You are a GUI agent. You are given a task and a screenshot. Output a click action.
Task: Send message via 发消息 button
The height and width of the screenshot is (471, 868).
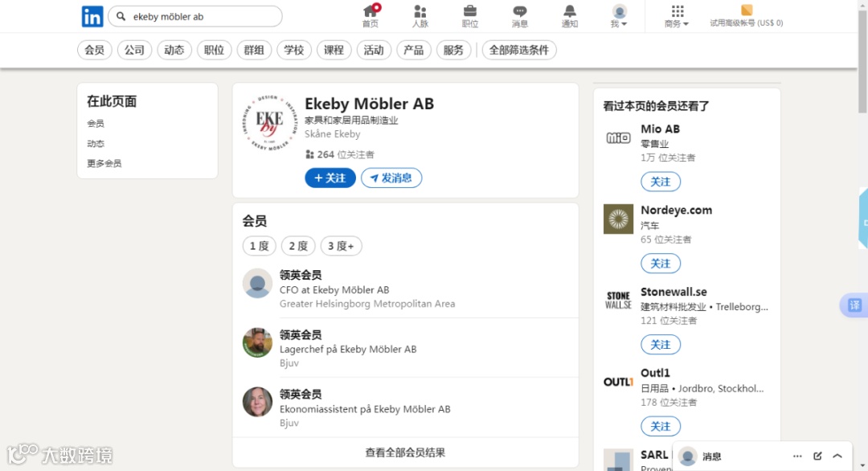(391, 178)
